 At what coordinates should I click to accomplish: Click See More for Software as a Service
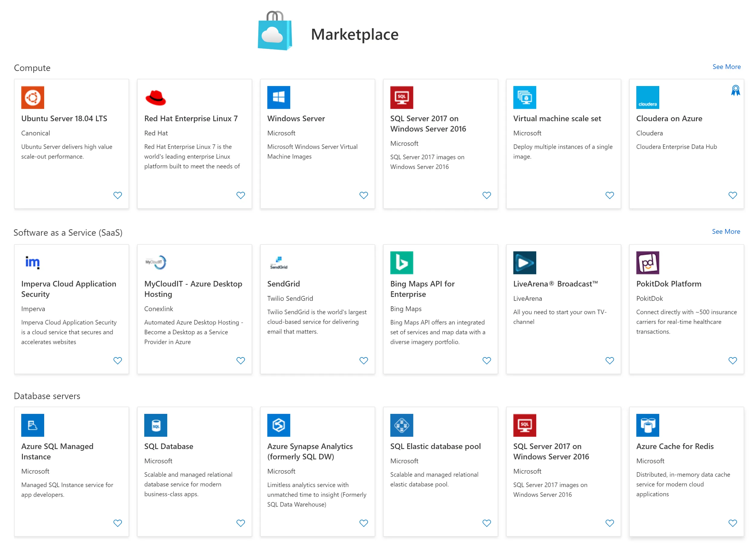[x=726, y=231]
